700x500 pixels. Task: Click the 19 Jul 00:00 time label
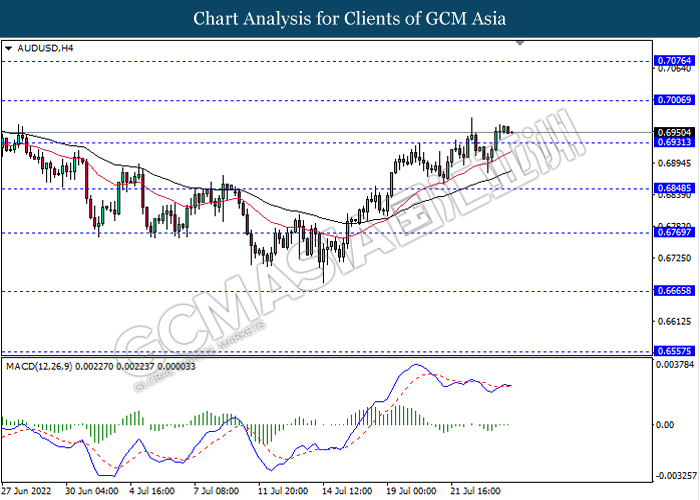coord(412,491)
